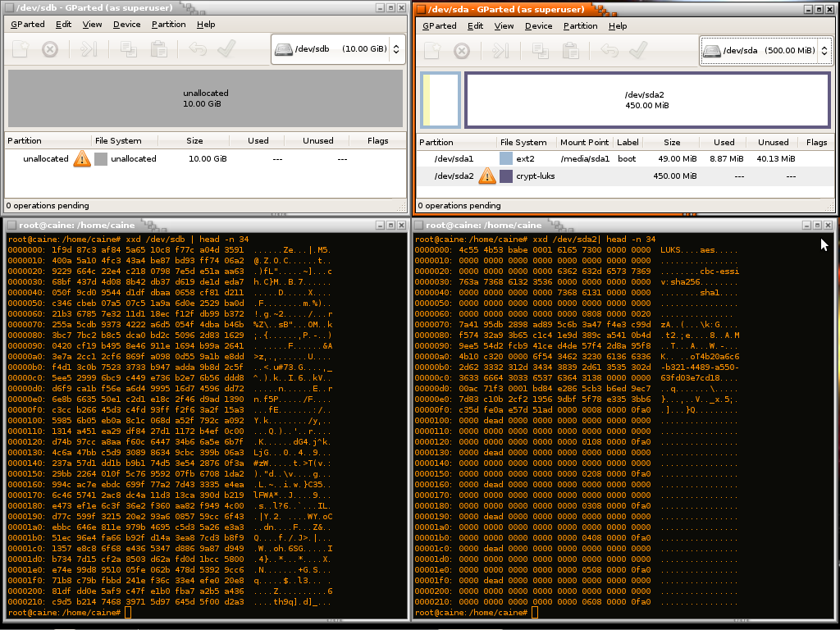Click warning icon beside unallocated in /dev/sdb
Screen dimensions: 840x630
(x=82, y=158)
